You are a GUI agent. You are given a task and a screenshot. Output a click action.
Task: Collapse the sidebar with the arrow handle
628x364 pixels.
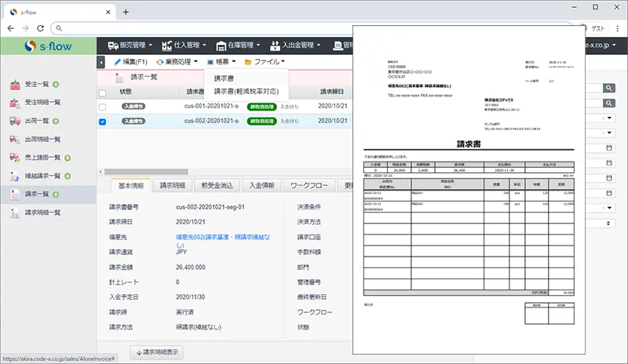(101, 61)
